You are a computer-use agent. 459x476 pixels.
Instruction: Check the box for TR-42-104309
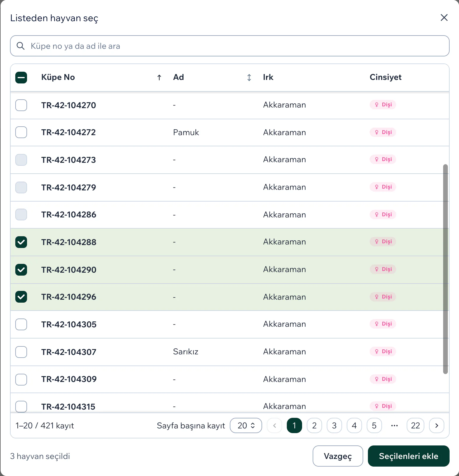click(x=21, y=379)
